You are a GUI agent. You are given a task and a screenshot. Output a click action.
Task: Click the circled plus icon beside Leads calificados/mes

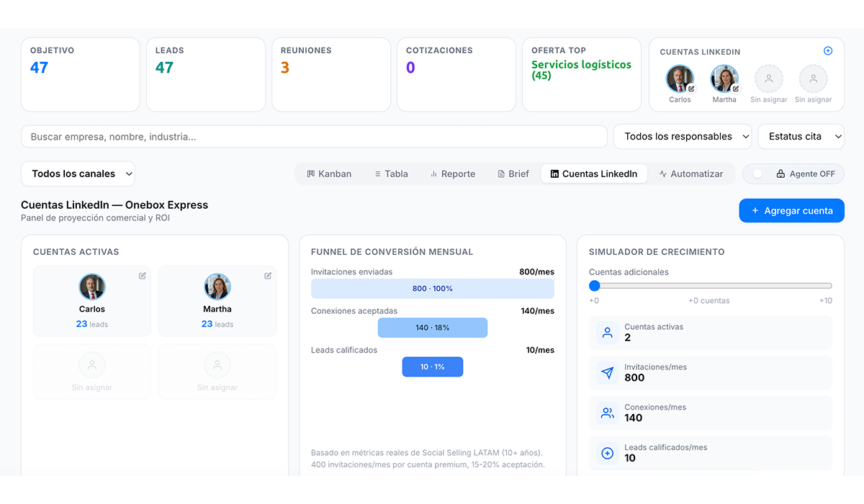tap(607, 454)
